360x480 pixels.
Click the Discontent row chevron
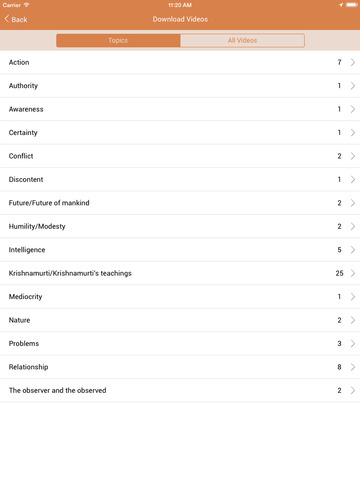pyautogui.click(x=353, y=179)
